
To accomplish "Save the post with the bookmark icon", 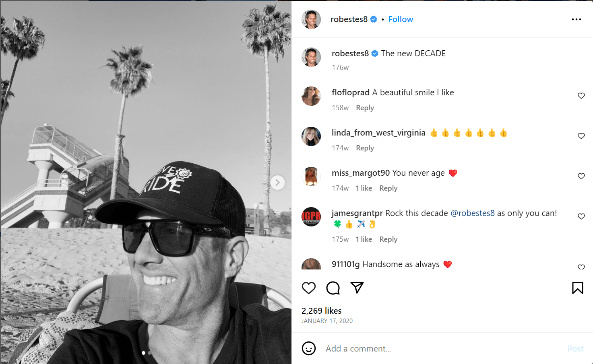I will pos(577,288).
